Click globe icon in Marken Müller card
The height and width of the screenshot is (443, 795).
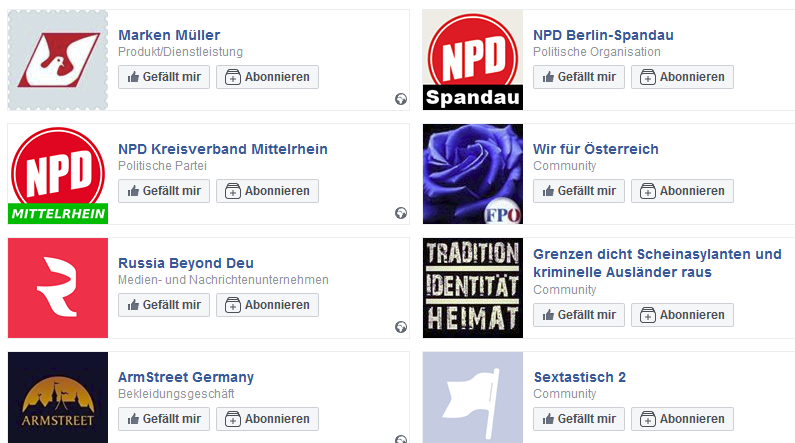pyautogui.click(x=401, y=98)
